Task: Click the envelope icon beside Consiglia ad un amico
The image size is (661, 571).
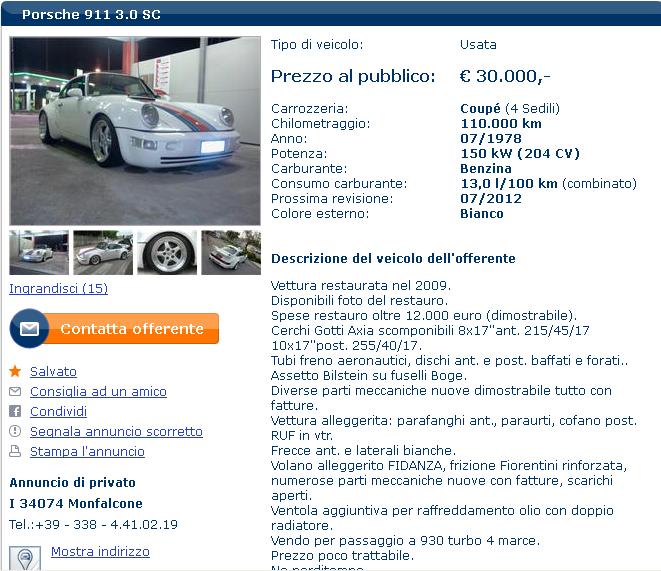Action: pos(15,391)
